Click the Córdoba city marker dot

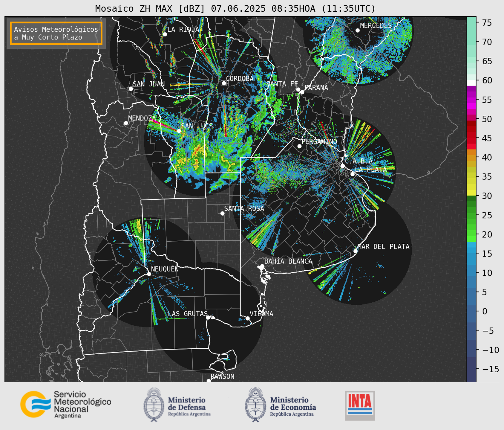click(224, 83)
